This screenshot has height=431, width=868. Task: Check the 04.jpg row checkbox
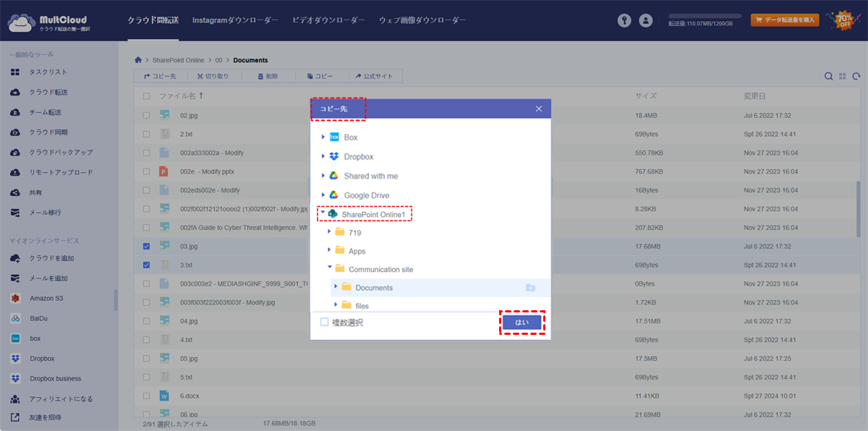point(147,321)
